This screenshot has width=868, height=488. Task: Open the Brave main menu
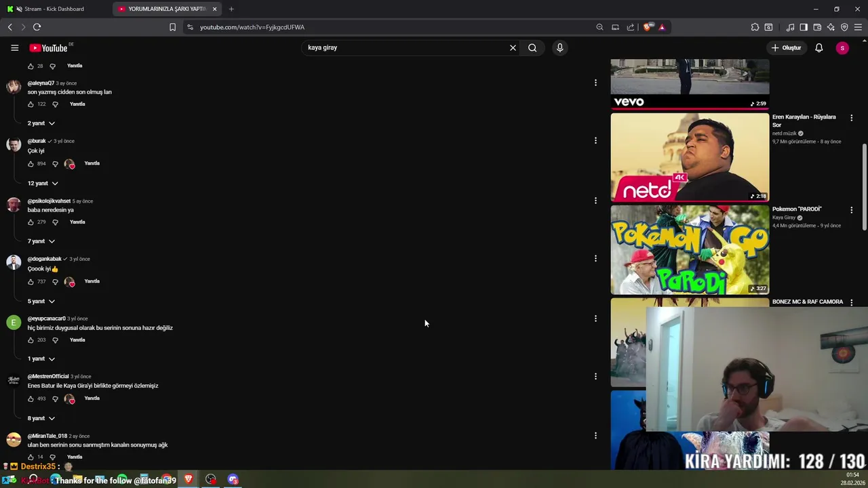coord(858,27)
